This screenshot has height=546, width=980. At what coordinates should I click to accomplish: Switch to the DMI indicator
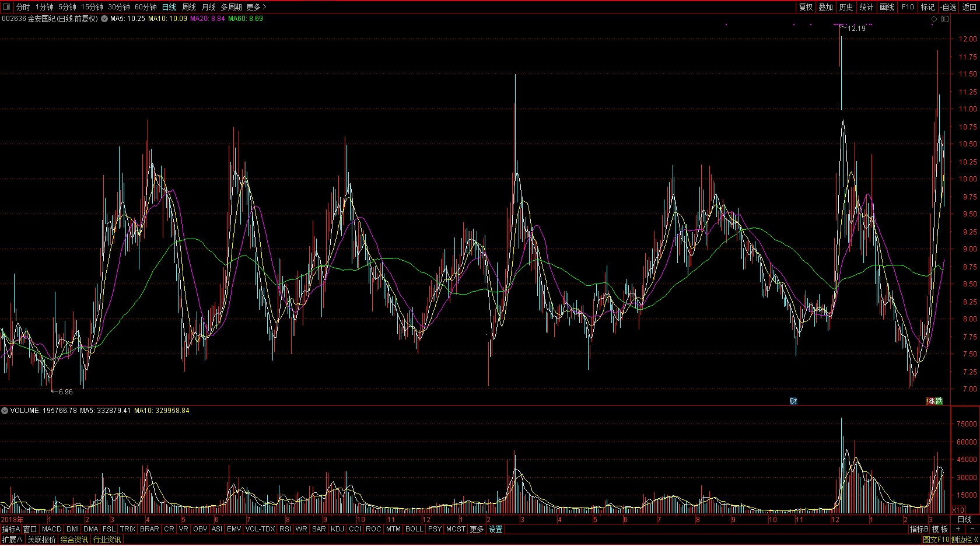point(72,529)
